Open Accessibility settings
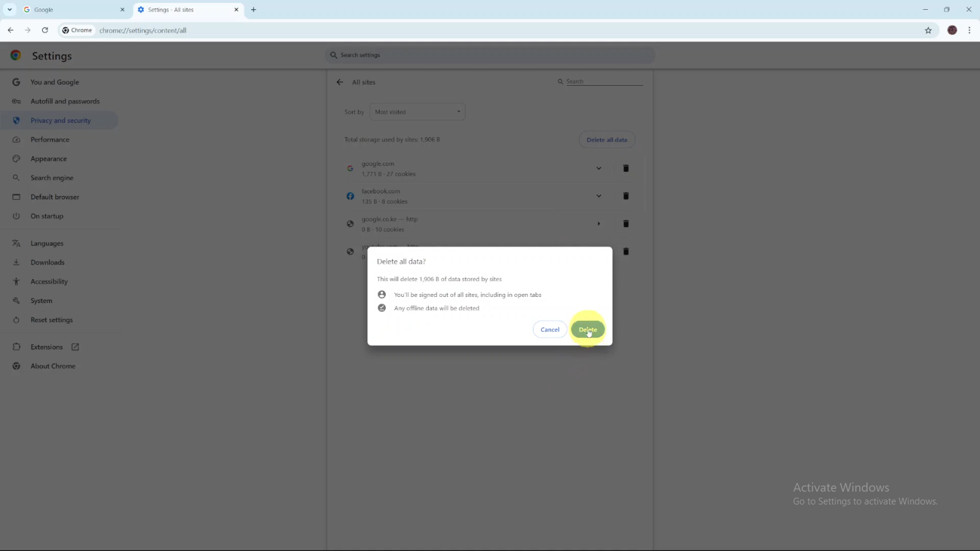The image size is (980, 551). click(49, 282)
